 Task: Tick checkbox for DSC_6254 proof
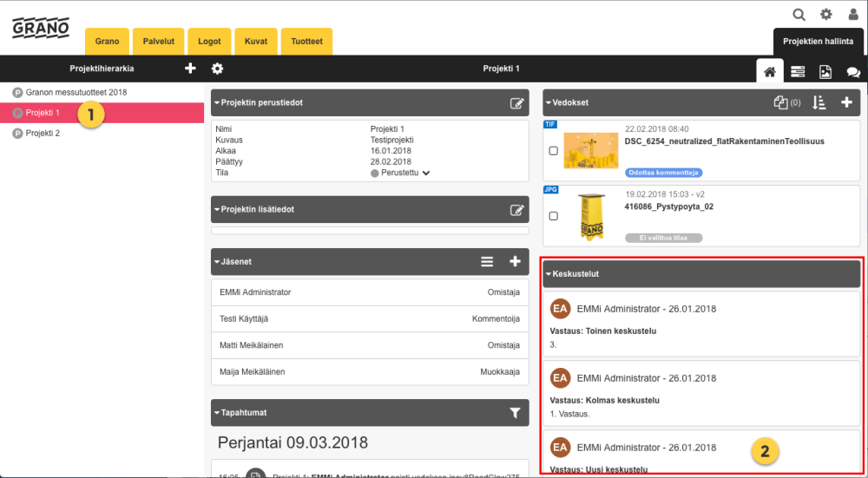553,150
